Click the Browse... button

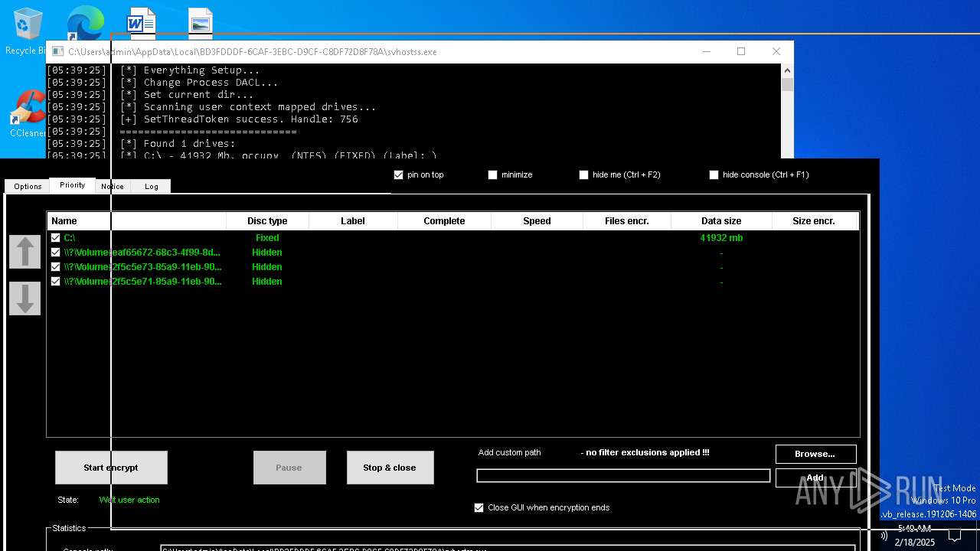815,454
